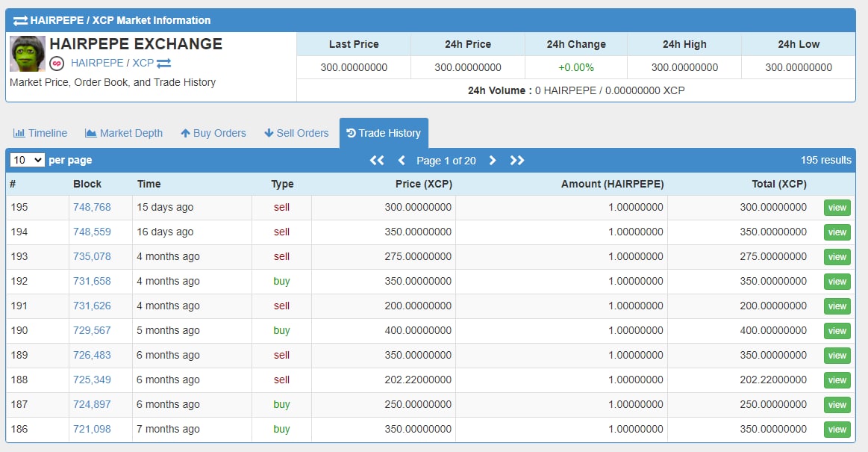Click the 'sell' type in row 195
This screenshot has width=868, height=452.
pos(282,207)
